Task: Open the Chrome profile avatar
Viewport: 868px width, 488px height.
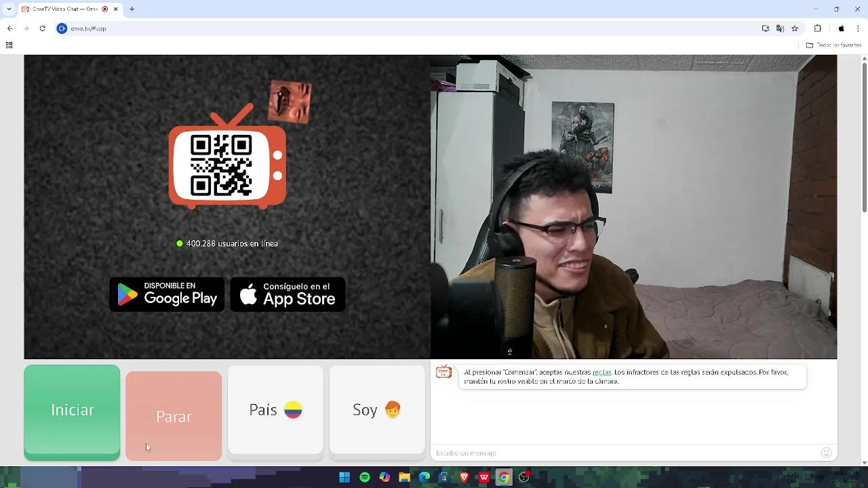Action: coord(842,28)
